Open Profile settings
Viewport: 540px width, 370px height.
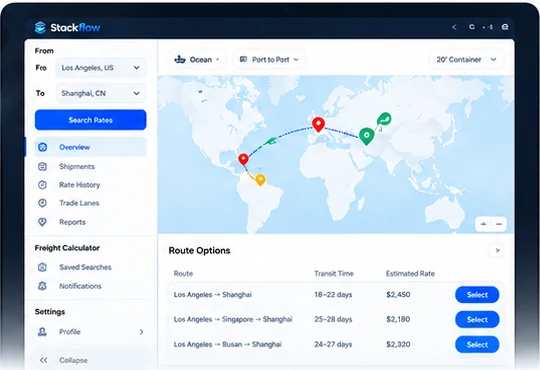[91, 332]
